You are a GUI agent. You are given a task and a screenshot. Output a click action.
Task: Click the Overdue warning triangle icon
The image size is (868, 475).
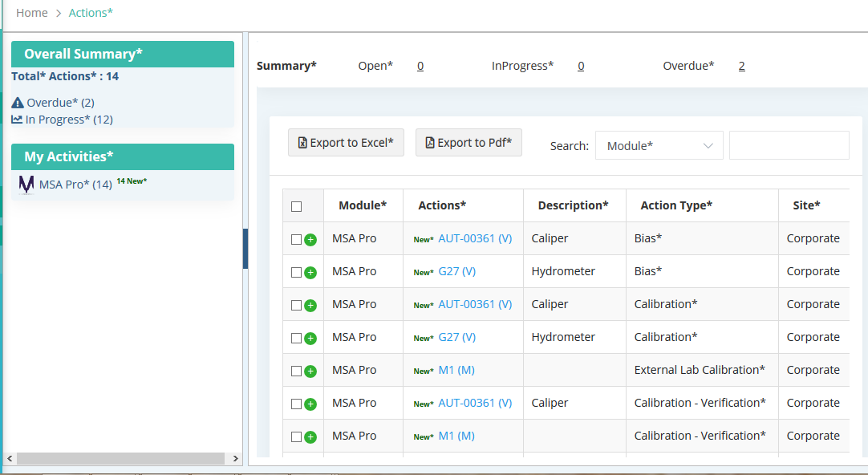(x=18, y=103)
